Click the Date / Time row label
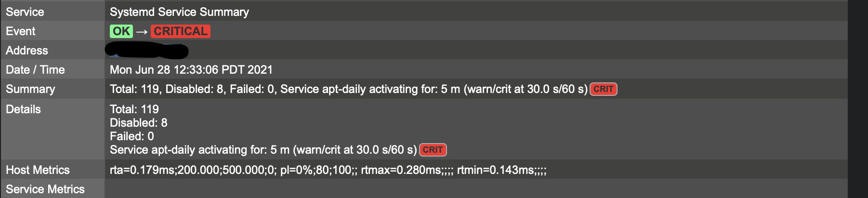868x198 pixels. tap(35, 70)
